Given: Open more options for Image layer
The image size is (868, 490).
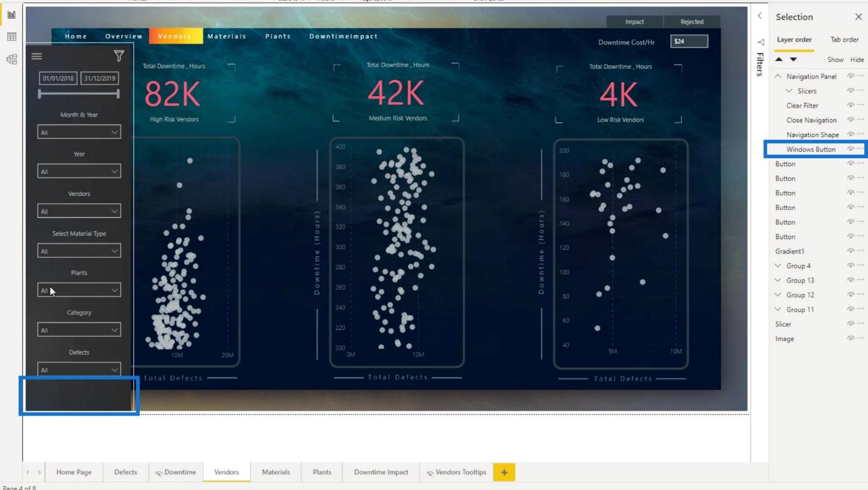Looking at the screenshot, I should click(860, 339).
